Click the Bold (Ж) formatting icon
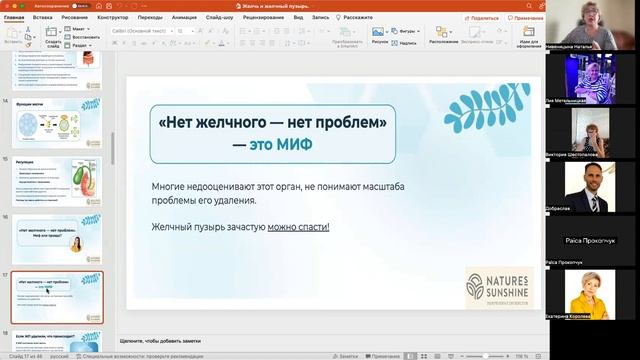 point(115,43)
